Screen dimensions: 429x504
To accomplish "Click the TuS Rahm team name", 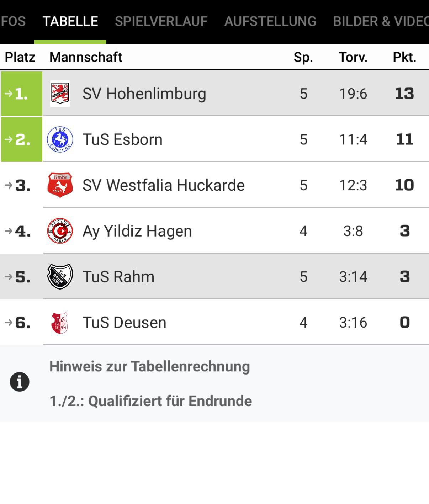I will coord(118,277).
